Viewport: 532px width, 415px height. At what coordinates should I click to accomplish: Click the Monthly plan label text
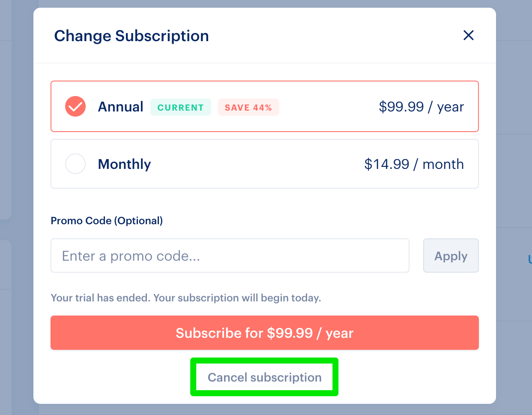pyautogui.click(x=124, y=164)
